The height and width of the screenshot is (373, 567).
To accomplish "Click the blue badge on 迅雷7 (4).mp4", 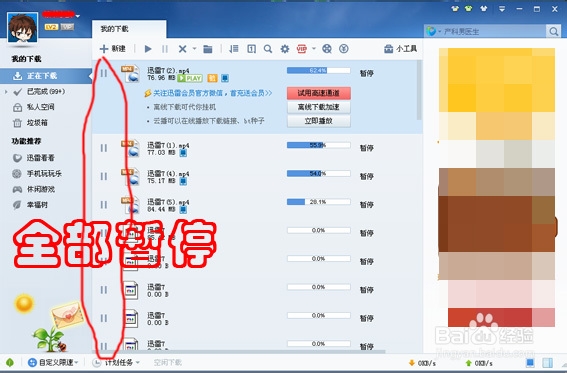I will (183, 181).
